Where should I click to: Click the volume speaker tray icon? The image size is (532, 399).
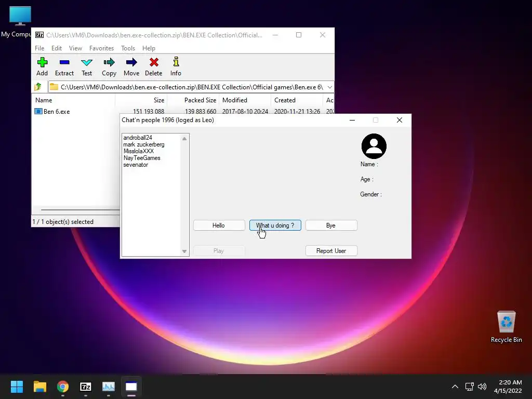[482, 387]
